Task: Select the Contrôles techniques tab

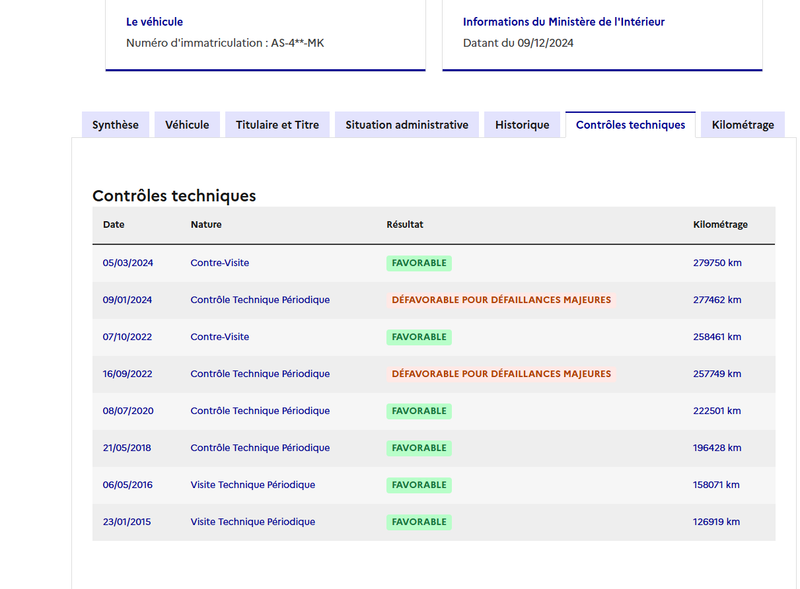Action: tap(631, 125)
